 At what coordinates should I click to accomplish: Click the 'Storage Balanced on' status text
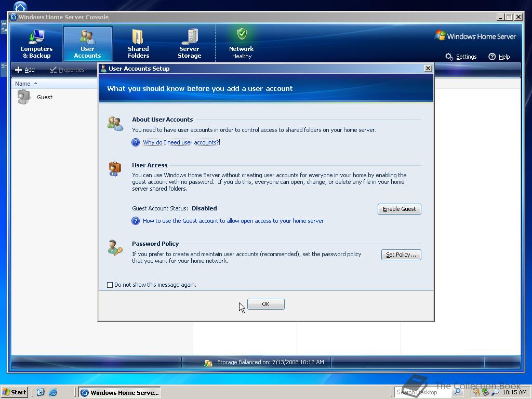(270, 362)
